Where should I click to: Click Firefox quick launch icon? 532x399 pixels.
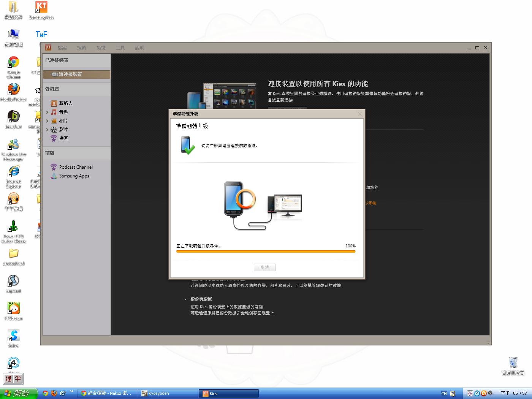54,393
